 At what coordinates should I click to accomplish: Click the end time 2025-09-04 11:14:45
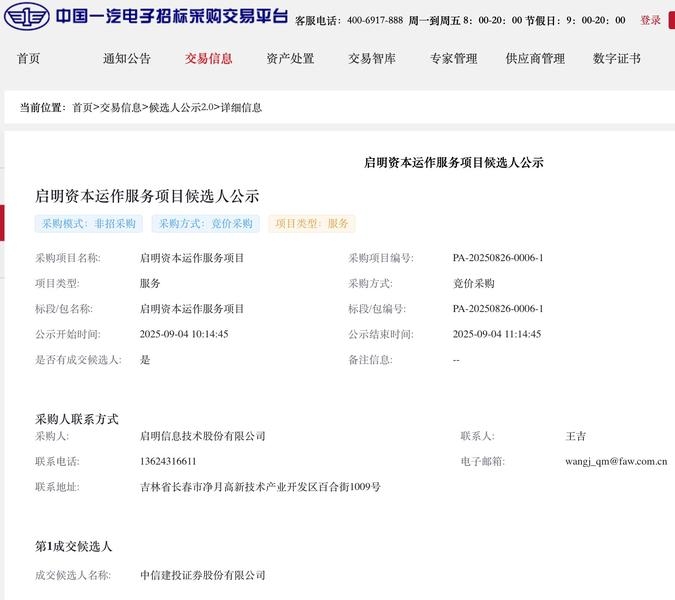(x=497, y=334)
